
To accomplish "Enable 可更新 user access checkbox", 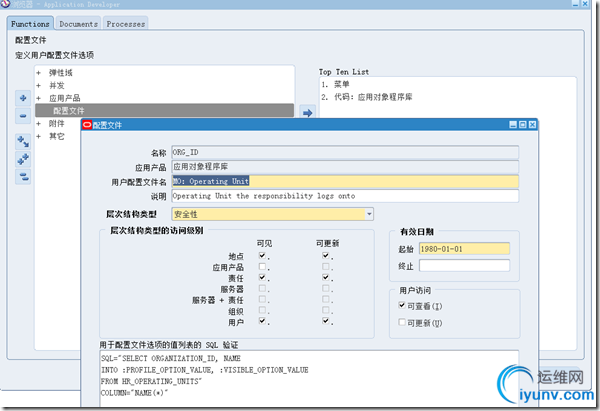I will (x=402, y=322).
